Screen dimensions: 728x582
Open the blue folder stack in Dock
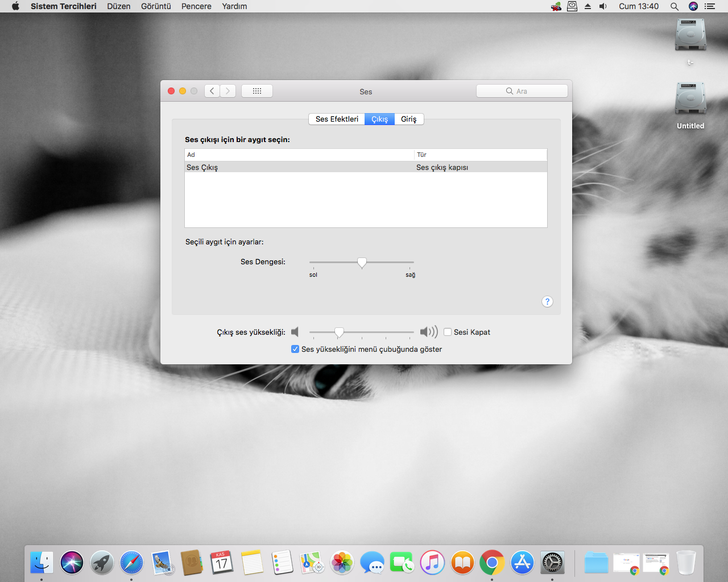coord(596,563)
